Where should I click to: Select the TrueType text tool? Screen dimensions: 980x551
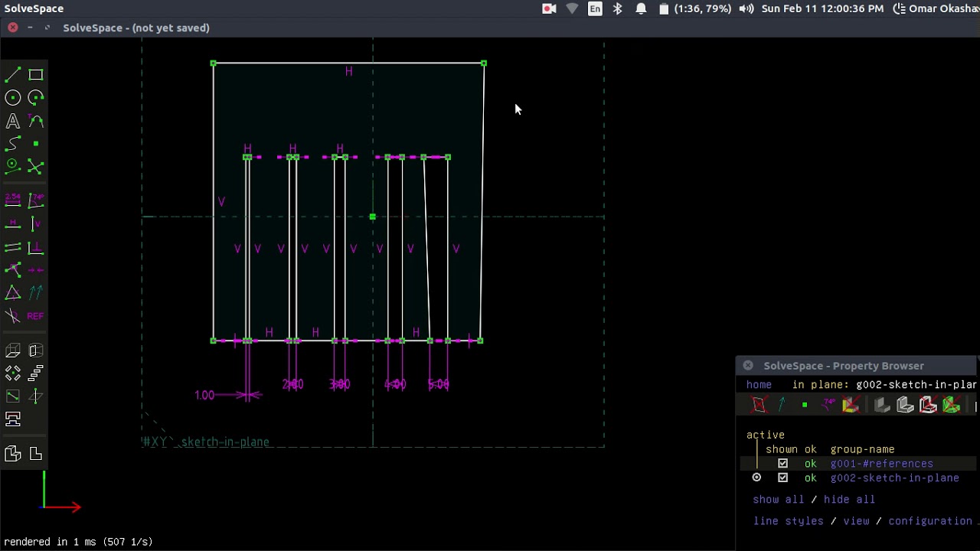pyautogui.click(x=13, y=121)
